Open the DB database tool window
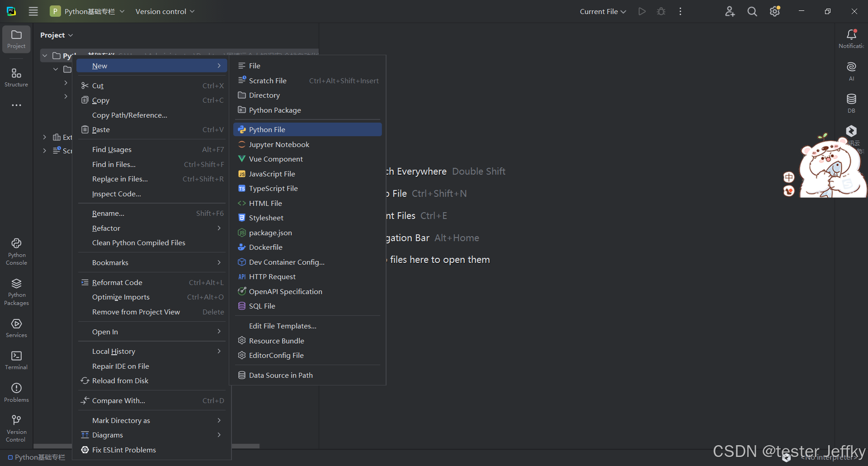This screenshot has width=868, height=466. (851, 103)
